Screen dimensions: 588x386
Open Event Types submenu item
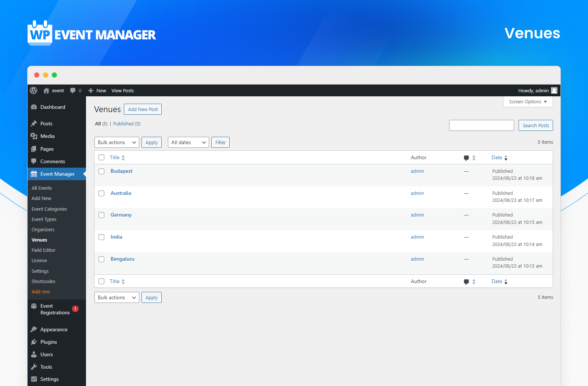click(44, 219)
